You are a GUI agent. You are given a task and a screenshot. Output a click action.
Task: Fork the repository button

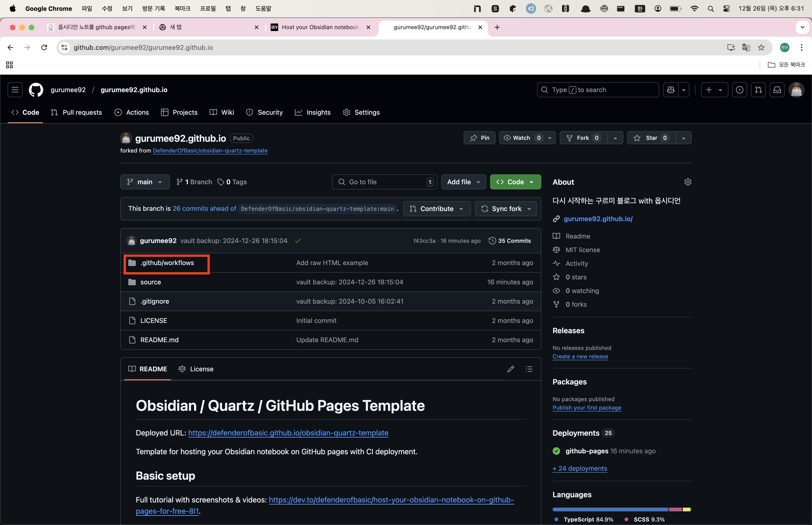[583, 138]
